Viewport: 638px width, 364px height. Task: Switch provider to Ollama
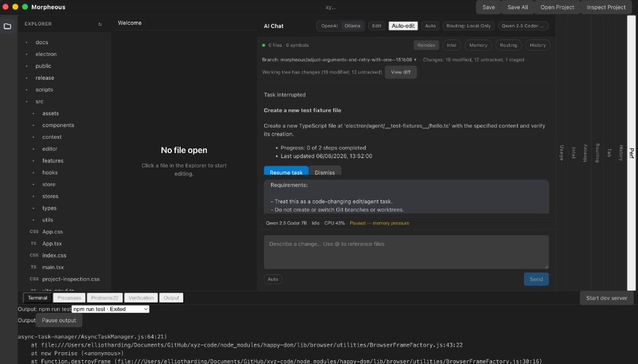(353, 26)
